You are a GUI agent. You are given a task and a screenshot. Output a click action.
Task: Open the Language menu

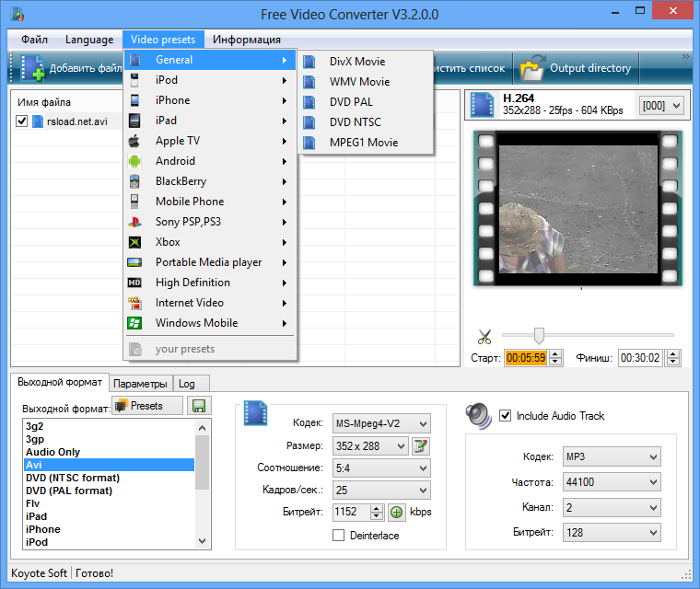(x=89, y=40)
